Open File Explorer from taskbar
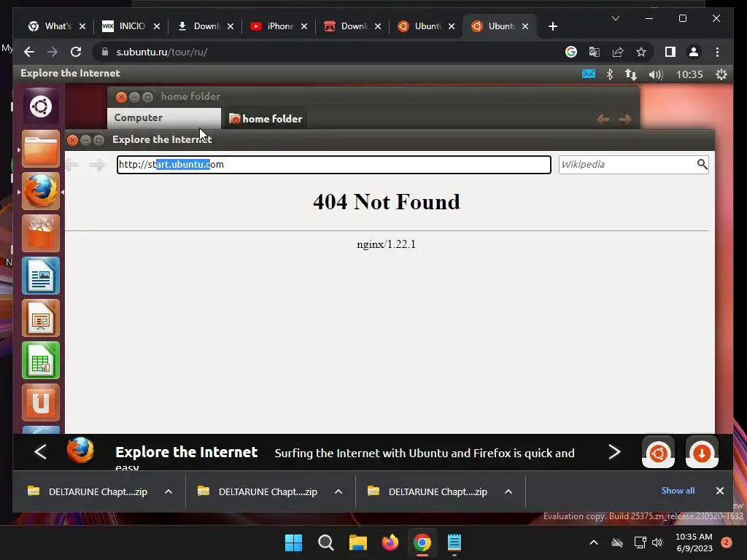747x560 pixels. (357, 542)
